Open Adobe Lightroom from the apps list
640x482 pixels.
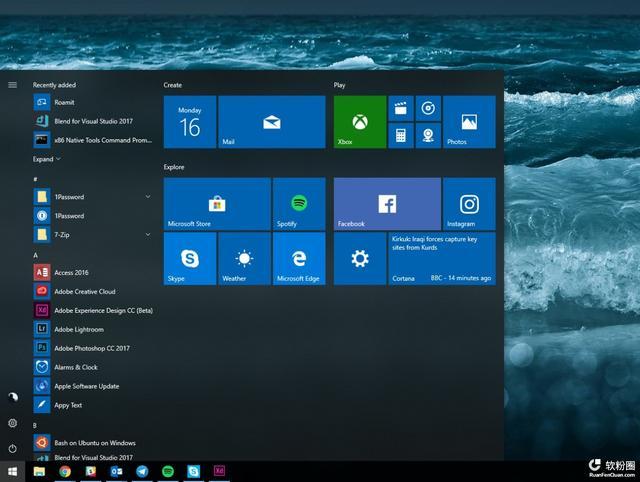click(78, 329)
